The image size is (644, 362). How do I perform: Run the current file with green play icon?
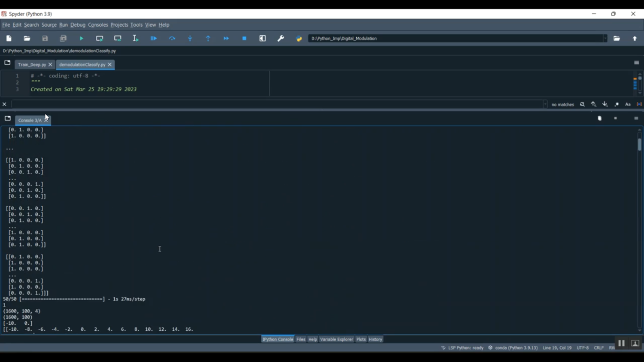click(x=82, y=39)
